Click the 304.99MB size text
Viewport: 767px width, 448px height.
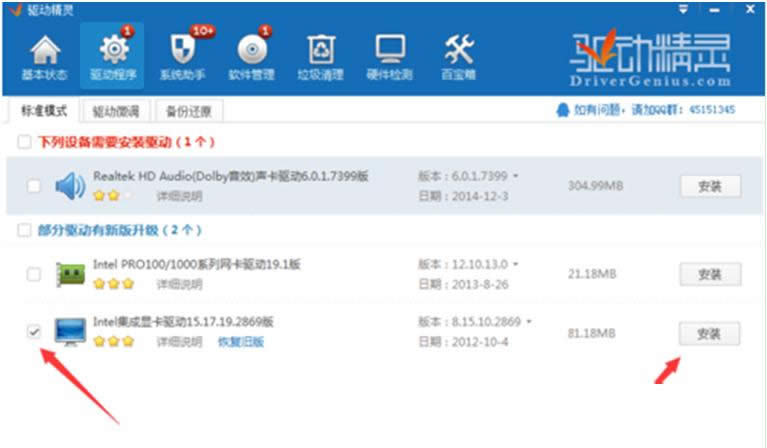[595, 186]
